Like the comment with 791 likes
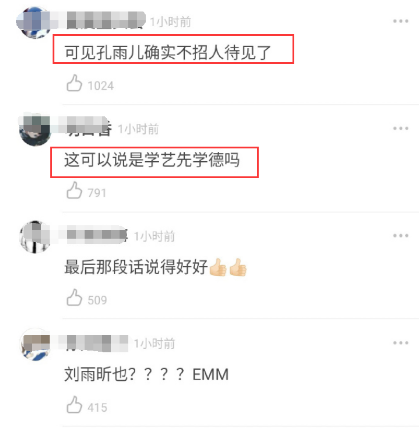The image size is (419, 429). pos(74,190)
